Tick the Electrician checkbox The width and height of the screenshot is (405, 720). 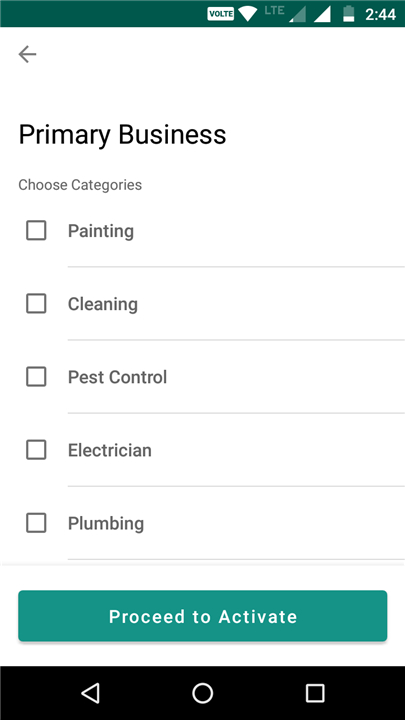pyautogui.click(x=36, y=450)
